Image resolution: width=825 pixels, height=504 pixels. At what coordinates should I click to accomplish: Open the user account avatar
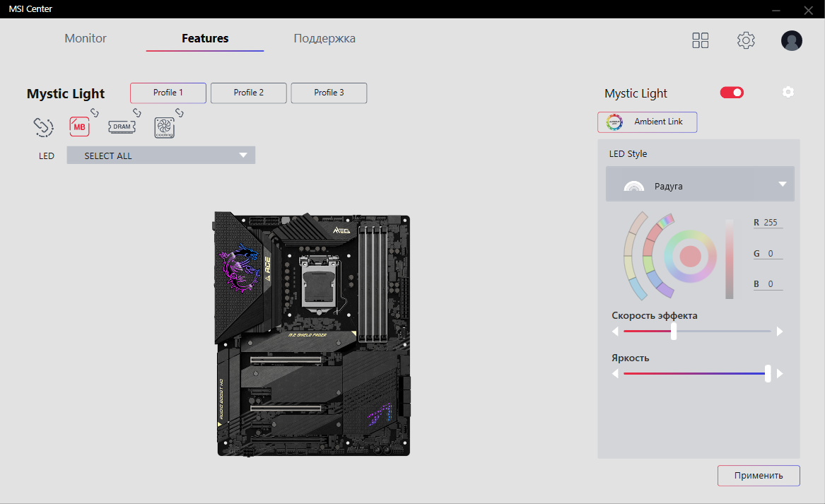point(791,40)
